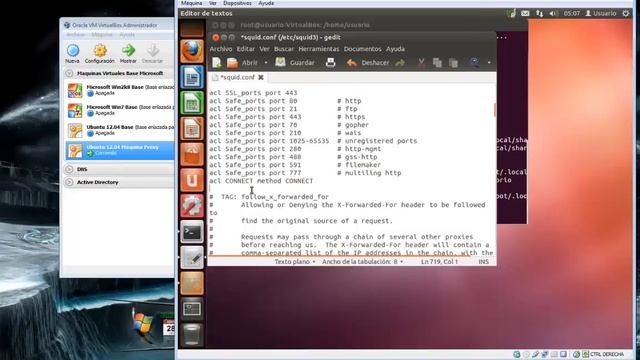The height and width of the screenshot is (360, 640).
Task: Select Ubuntu 12.04 Maquina Proxy machine
Action: (x=120, y=150)
